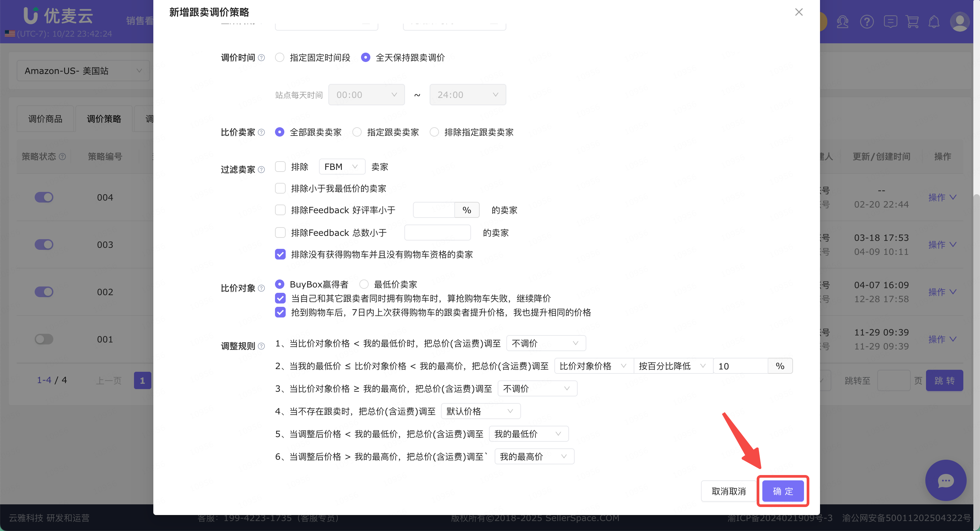Open the 默认价格 dropdown for rule 4
980x531 pixels.
480,411
